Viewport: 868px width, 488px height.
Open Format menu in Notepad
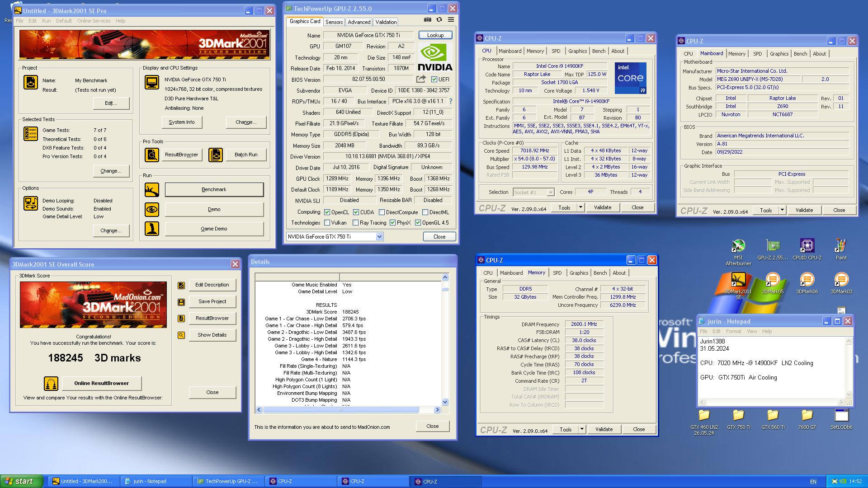[x=733, y=331]
